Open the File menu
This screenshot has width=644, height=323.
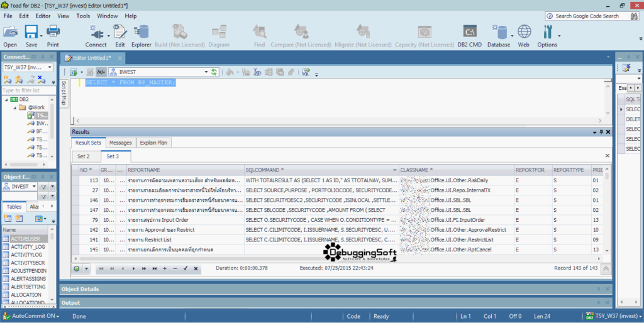(x=8, y=16)
